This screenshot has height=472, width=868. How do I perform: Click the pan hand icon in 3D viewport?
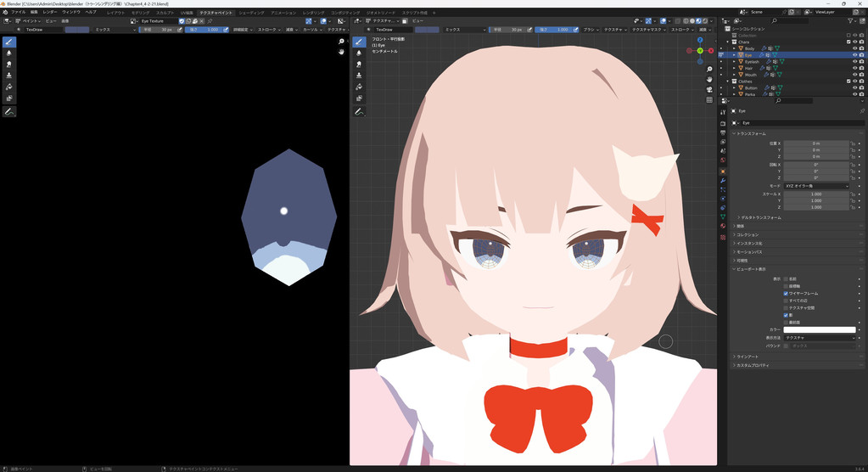pyautogui.click(x=709, y=80)
